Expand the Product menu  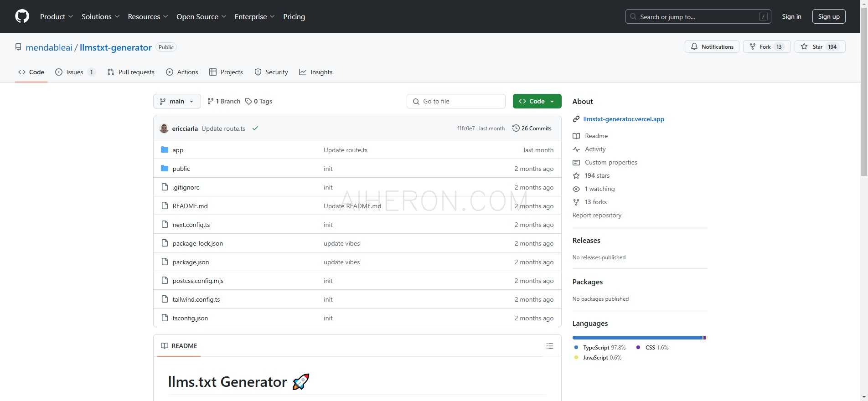[57, 16]
